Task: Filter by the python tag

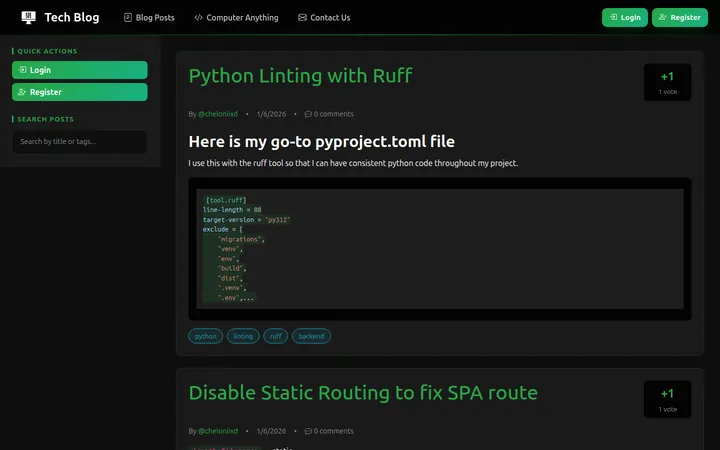Action: (205, 336)
